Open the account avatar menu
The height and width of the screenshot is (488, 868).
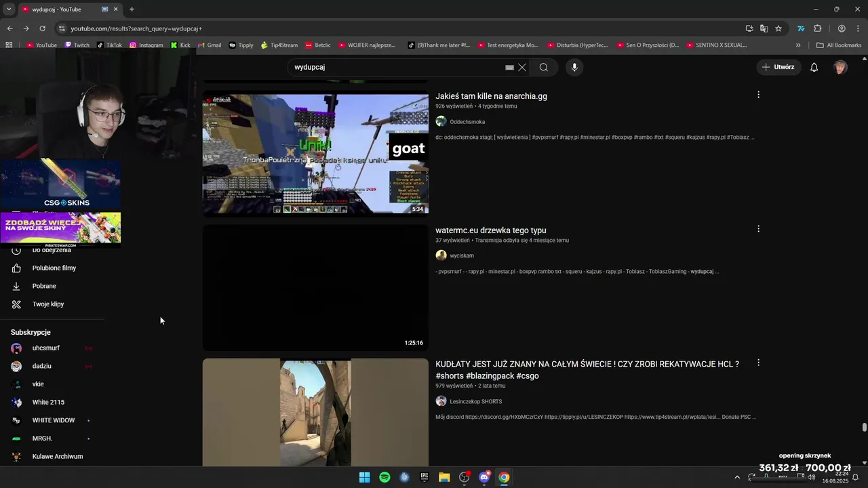point(840,67)
